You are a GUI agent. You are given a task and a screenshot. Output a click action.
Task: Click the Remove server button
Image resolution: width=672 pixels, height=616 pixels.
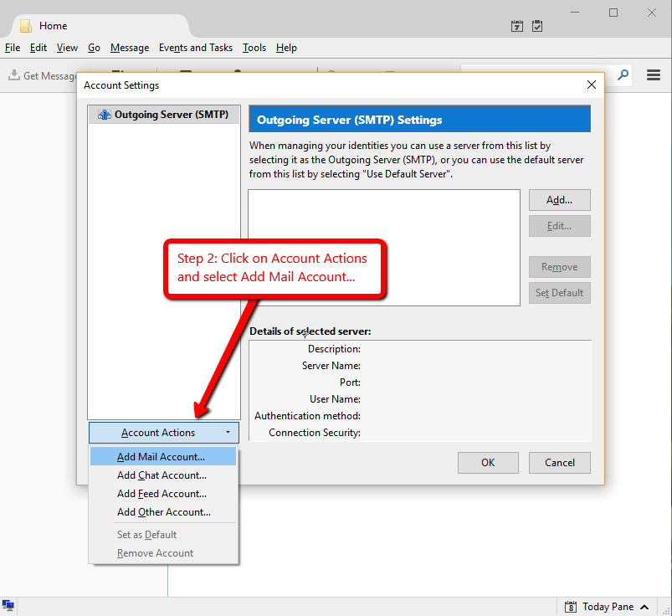click(x=559, y=267)
